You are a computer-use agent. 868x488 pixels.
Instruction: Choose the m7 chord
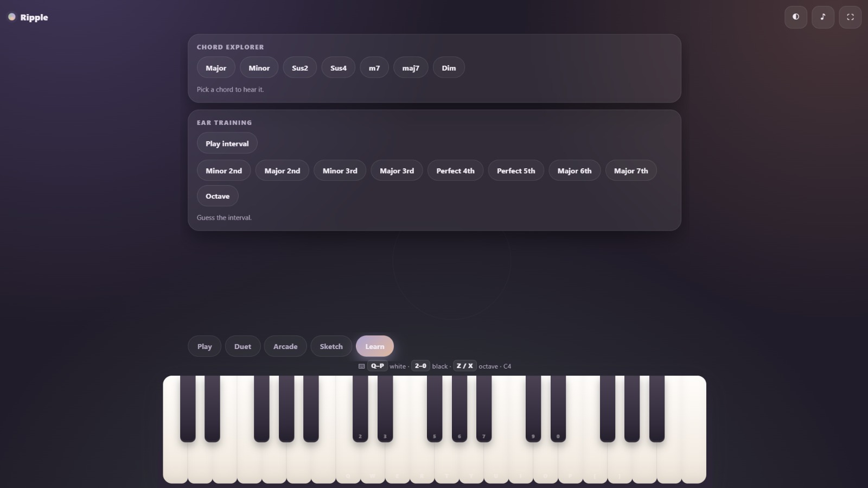[374, 68]
